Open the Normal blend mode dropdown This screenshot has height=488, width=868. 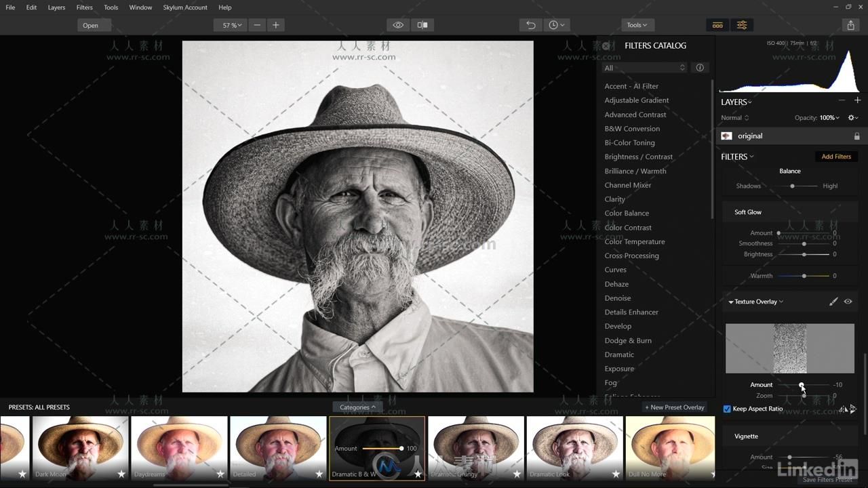[735, 118]
